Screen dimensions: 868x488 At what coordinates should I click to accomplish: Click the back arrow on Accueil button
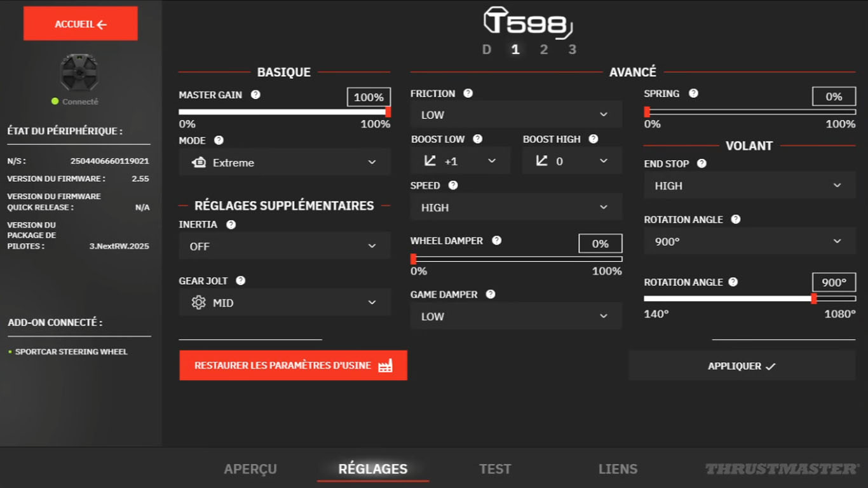102,25
